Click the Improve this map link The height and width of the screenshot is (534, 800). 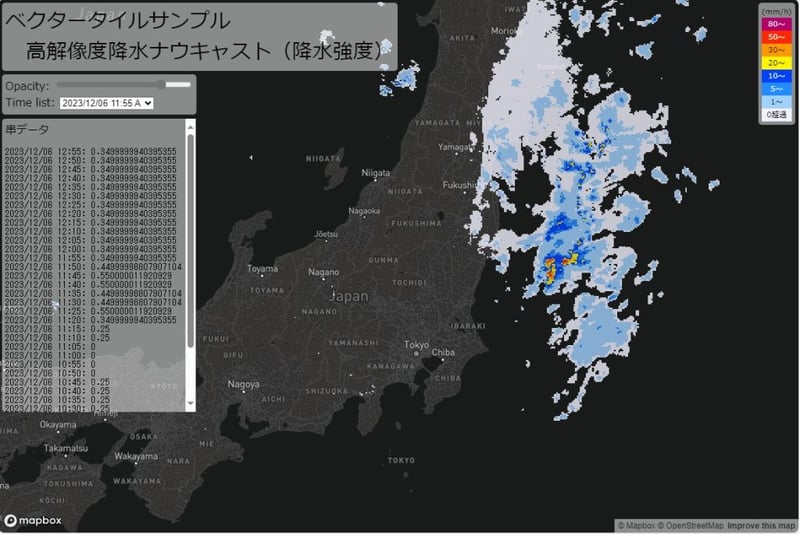pos(762,526)
